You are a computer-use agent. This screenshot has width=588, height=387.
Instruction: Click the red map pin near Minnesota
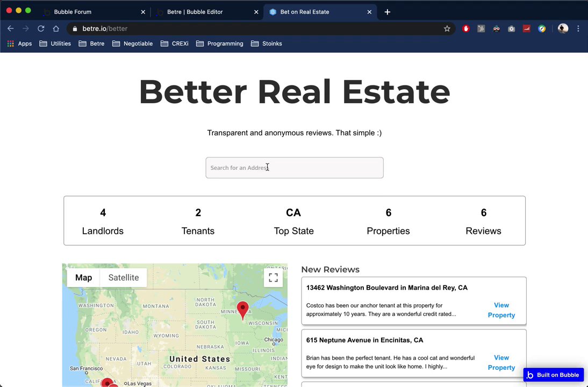[242, 310]
